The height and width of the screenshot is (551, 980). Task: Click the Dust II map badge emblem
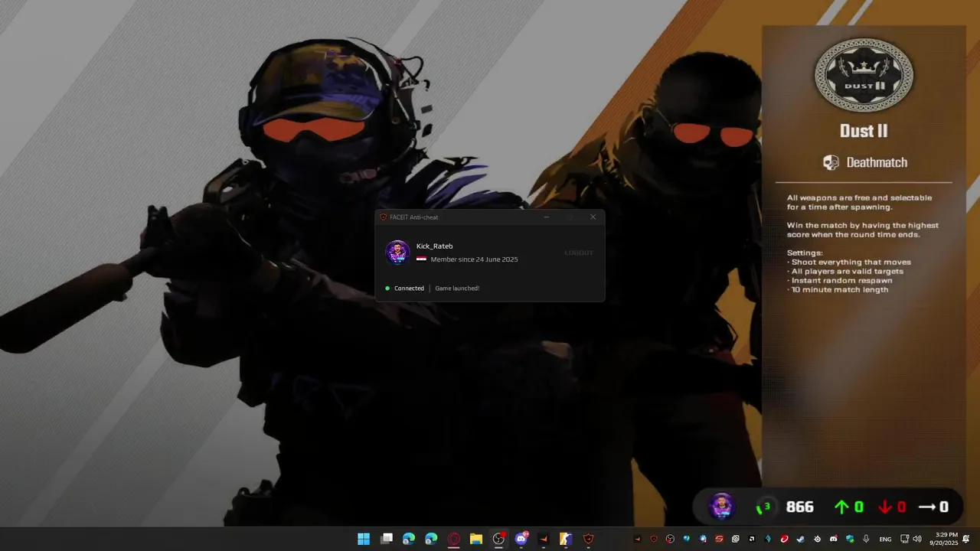point(864,75)
